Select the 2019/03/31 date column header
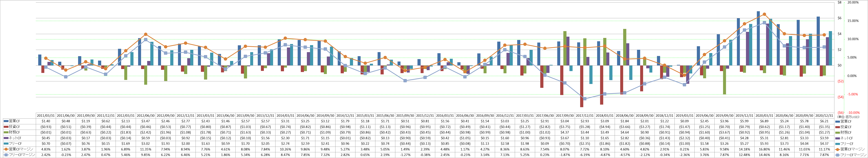 685,115
